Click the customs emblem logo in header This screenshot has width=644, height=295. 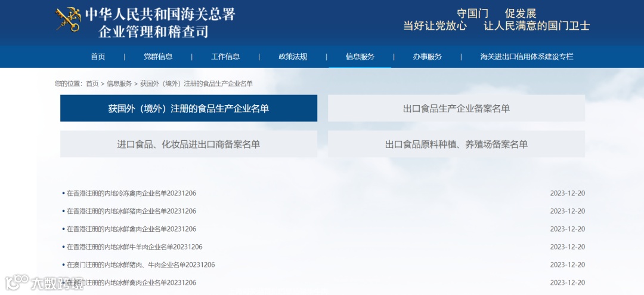pos(69,19)
